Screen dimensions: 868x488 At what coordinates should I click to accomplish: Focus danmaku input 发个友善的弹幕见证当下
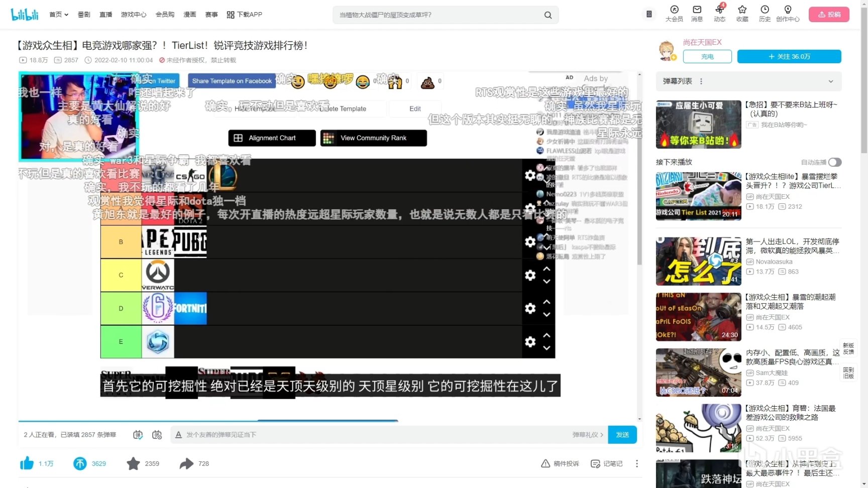(x=372, y=435)
